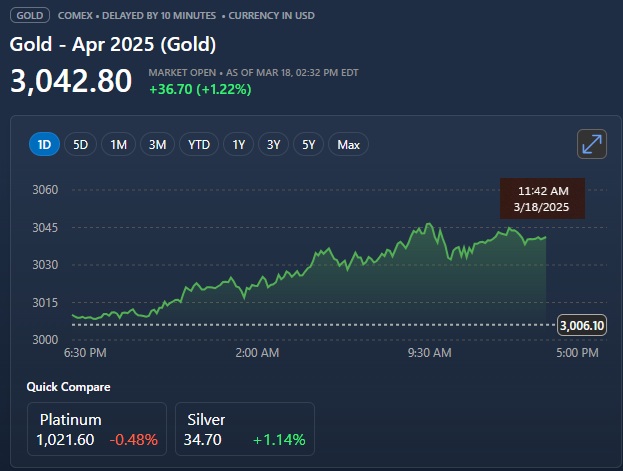The width and height of the screenshot is (623, 471).
Task: Switch chart to 1Y view
Action: [x=239, y=145]
